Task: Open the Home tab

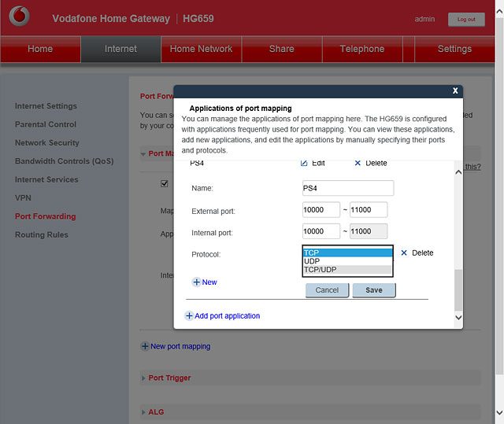Action: [40, 49]
